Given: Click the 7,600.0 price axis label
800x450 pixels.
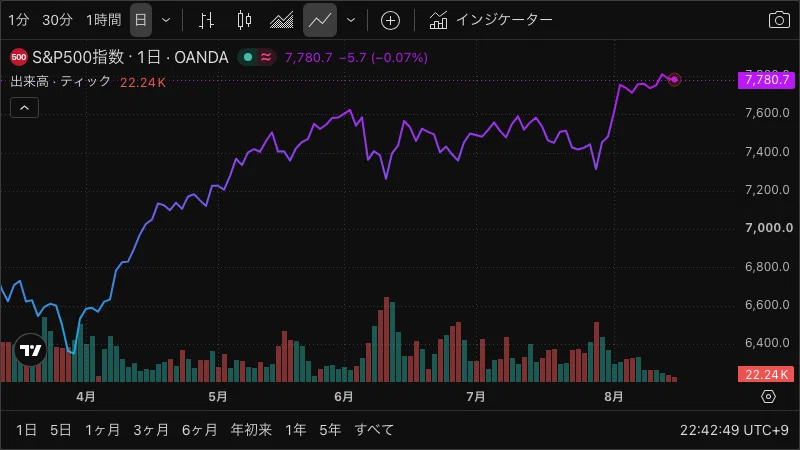Looking at the screenshot, I should coord(767,113).
